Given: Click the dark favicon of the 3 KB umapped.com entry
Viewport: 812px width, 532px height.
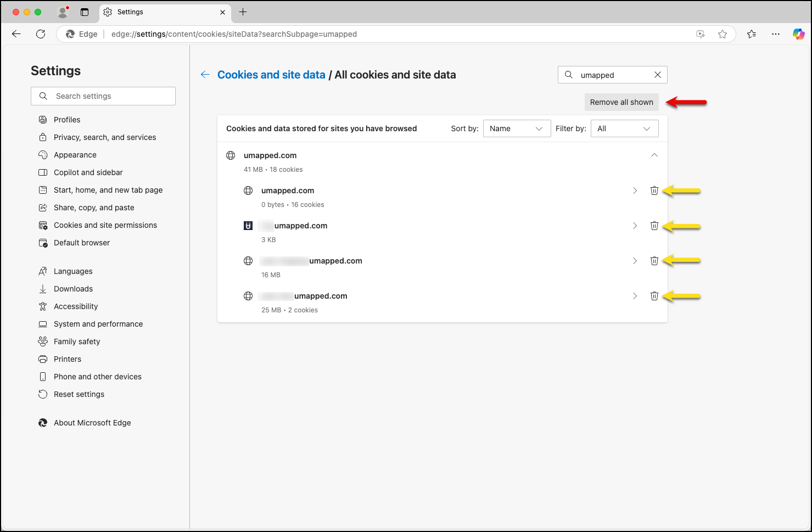Looking at the screenshot, I should (248, 226).
